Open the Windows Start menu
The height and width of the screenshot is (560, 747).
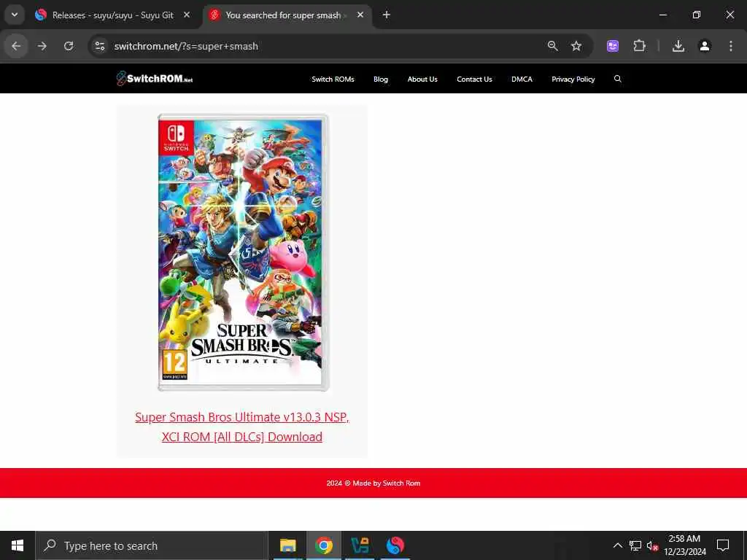click(x=18, y=545)
